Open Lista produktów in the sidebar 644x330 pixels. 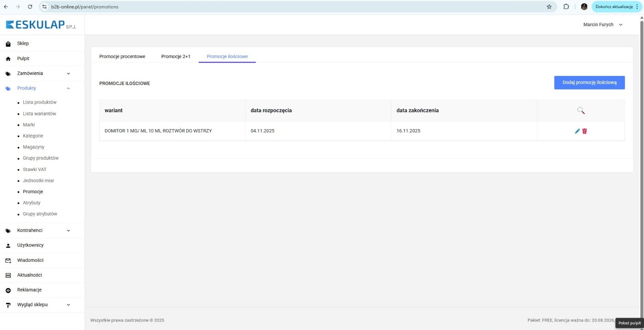pos(40,102)
